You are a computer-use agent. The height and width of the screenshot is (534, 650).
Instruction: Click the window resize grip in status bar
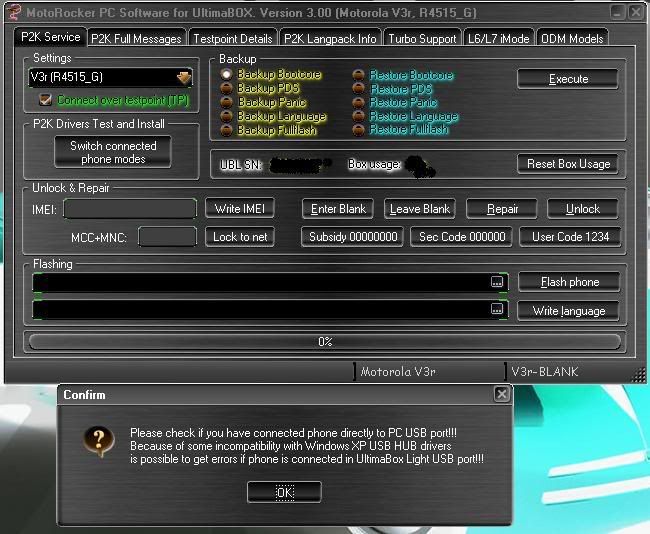click(639, 374)
